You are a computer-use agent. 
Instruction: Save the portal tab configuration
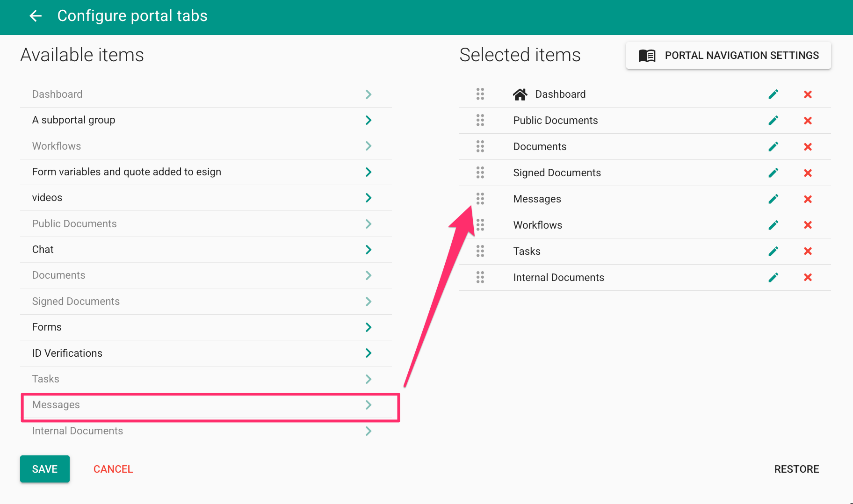point(45,469)
